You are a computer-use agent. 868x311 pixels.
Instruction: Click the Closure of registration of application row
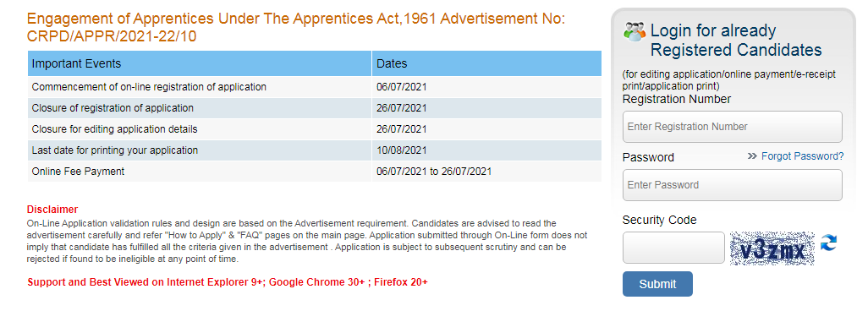click(x=315, y=108)
